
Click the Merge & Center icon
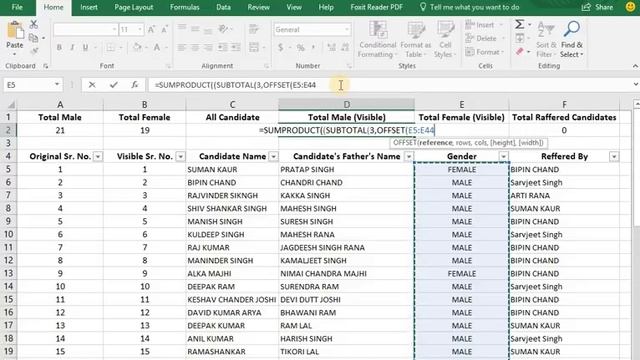(253, 47)
